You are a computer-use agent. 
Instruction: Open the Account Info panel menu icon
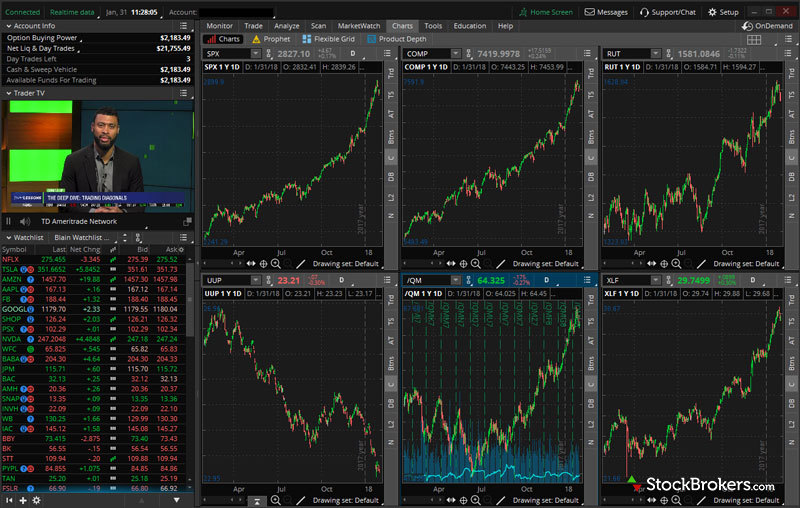(x=183, y=26)
